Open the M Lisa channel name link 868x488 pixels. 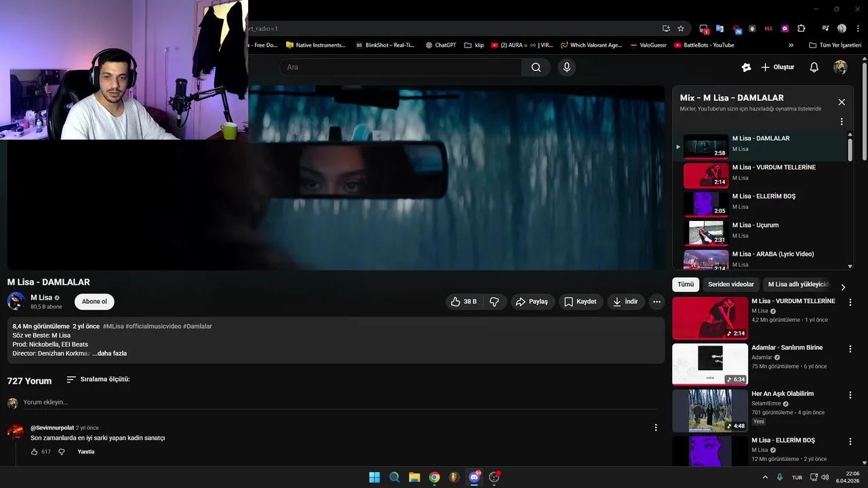41,298
